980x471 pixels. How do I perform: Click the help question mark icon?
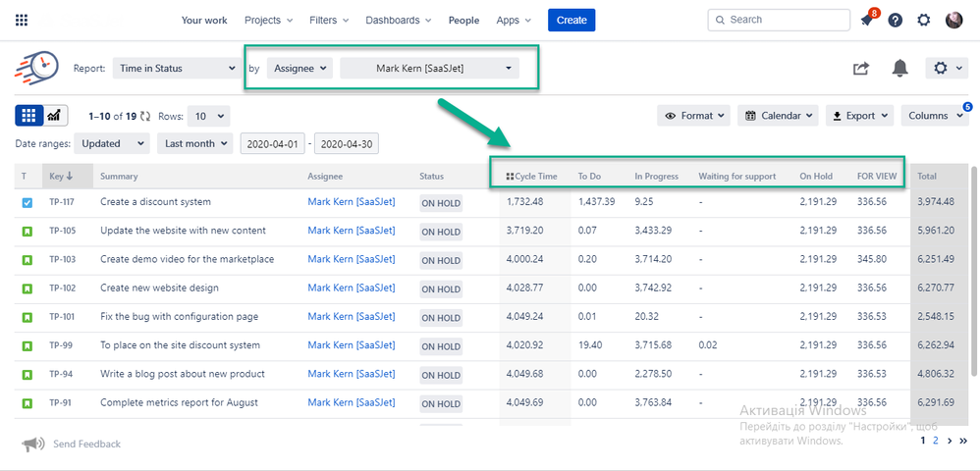(896, 21)
